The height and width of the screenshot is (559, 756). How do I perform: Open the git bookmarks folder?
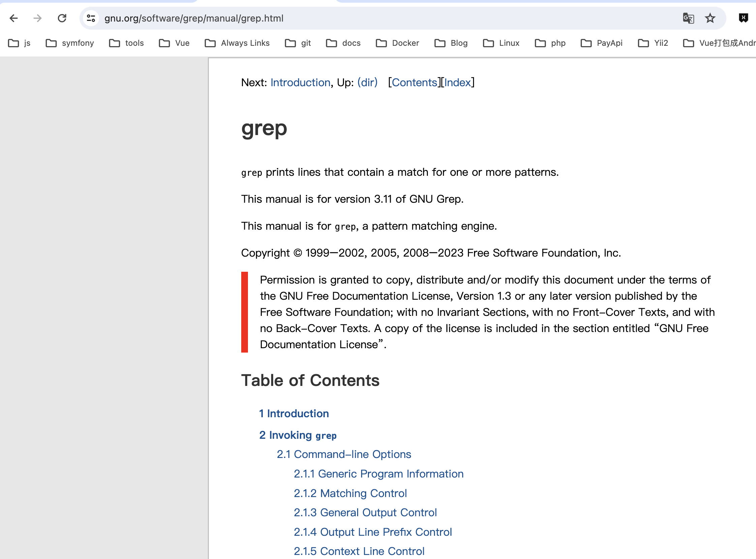tap(297, 43)
